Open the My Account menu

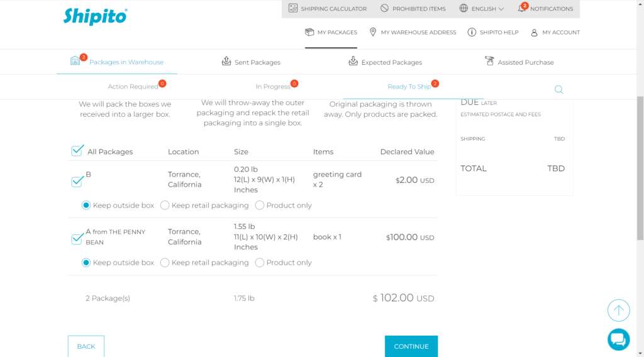pyautogui.click(x=555, y=32)
